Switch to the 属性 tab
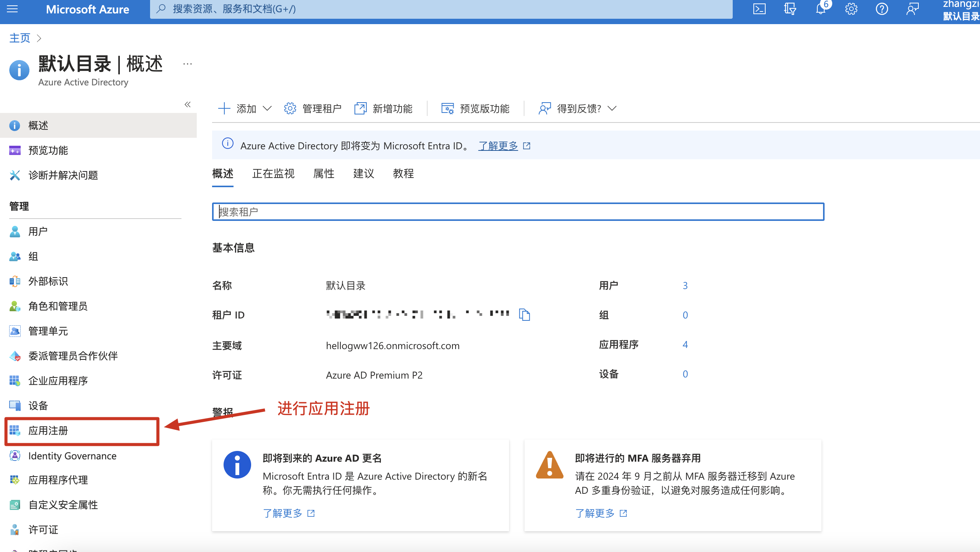Viewport: 980px width, 552px height. click(324, 174)
